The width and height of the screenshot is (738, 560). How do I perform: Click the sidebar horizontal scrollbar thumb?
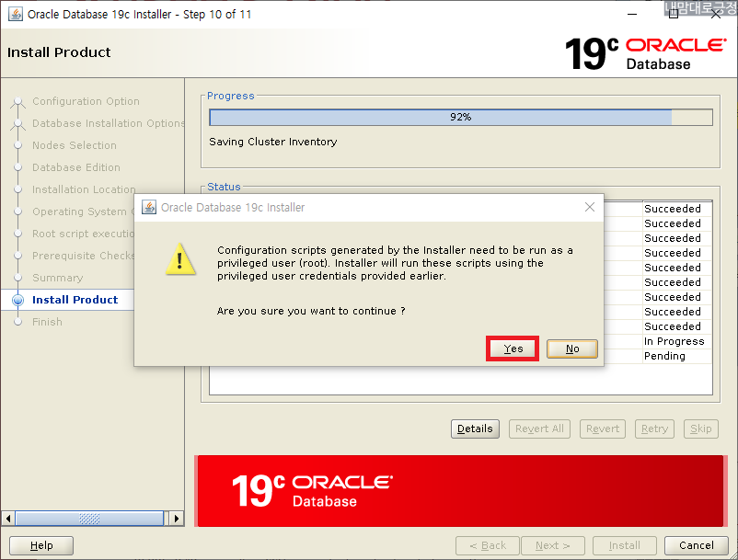coord(89,518)
